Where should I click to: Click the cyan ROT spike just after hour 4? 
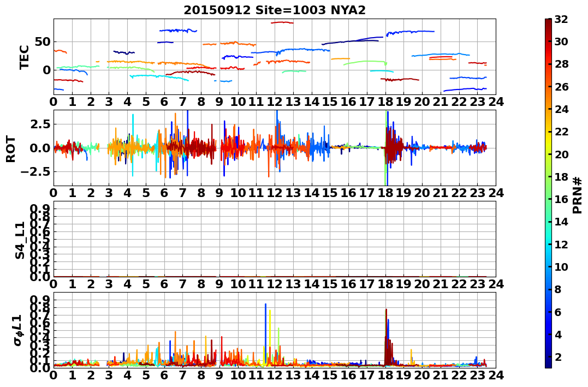coord(133,145)
